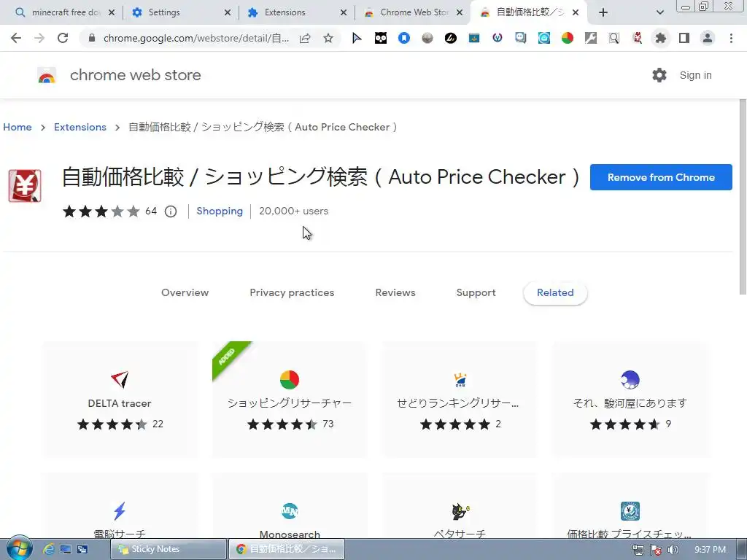The height and width of the screenshot is (560, 747).
Task: Open the Overview section tab
Action: 185,292
